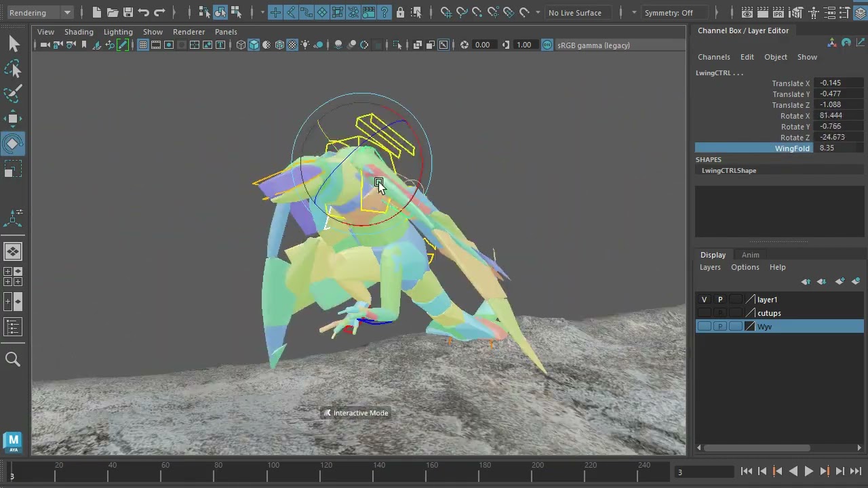Switch to the Anim layer tab
Screen dimensions: 868x488
tap(750, 255)
